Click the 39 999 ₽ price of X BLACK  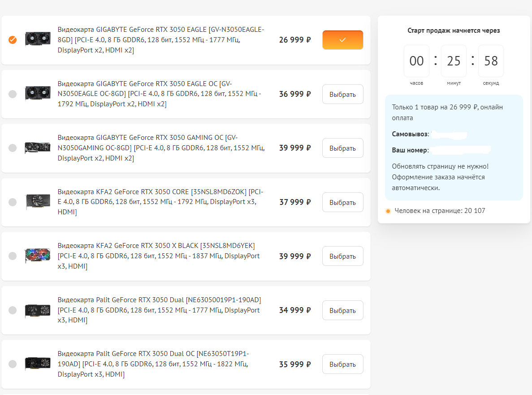click(x=295, y=256)
